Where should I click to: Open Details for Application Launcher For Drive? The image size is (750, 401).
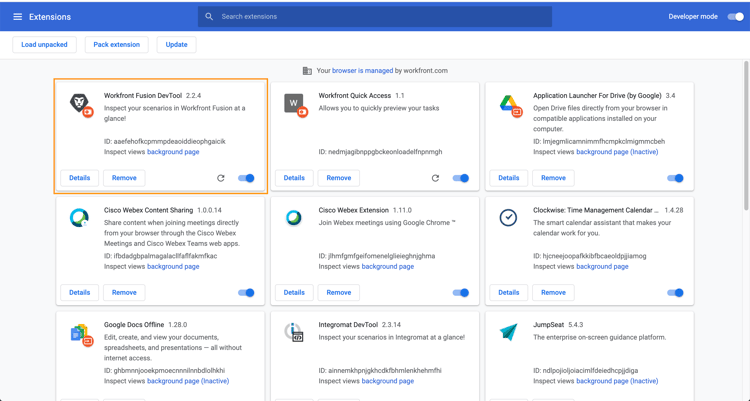[508, 178]
